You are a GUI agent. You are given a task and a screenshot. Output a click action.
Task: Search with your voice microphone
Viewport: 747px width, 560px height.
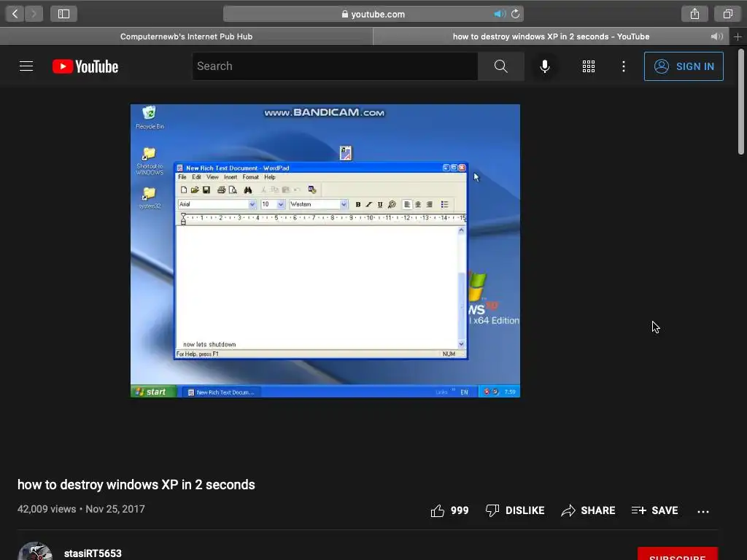[545, 66]
